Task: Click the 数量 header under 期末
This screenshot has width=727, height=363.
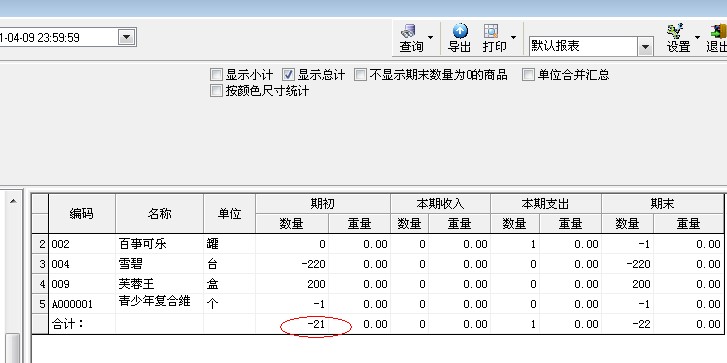Action: point(627,224)
